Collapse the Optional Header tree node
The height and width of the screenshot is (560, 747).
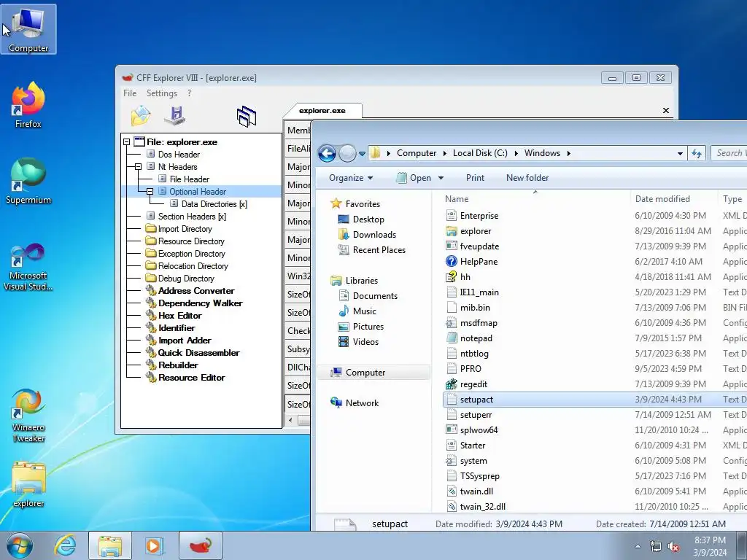pyautogui.click(x=150, y=192)
